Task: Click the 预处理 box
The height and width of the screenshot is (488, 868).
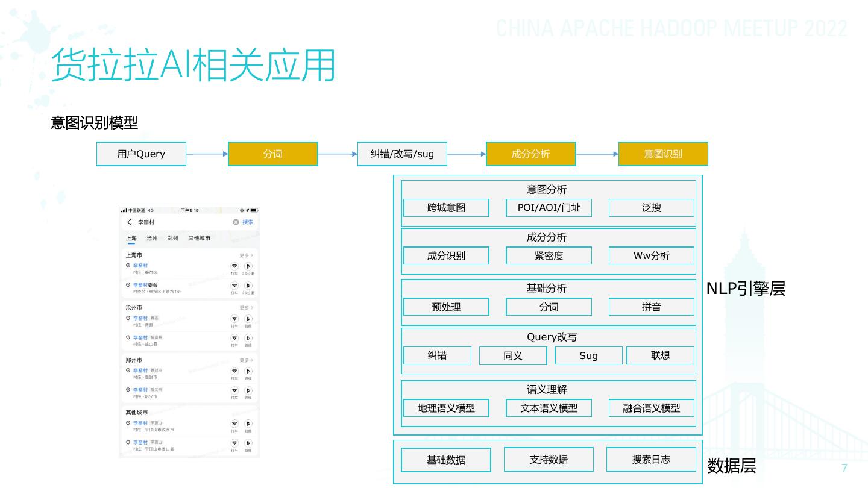Action: [x=446, y=307]
